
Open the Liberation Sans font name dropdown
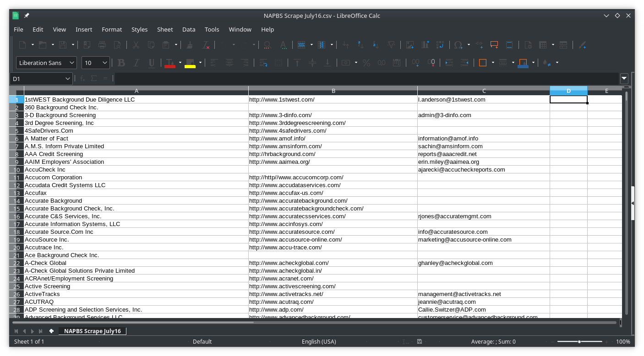point(72,63)
